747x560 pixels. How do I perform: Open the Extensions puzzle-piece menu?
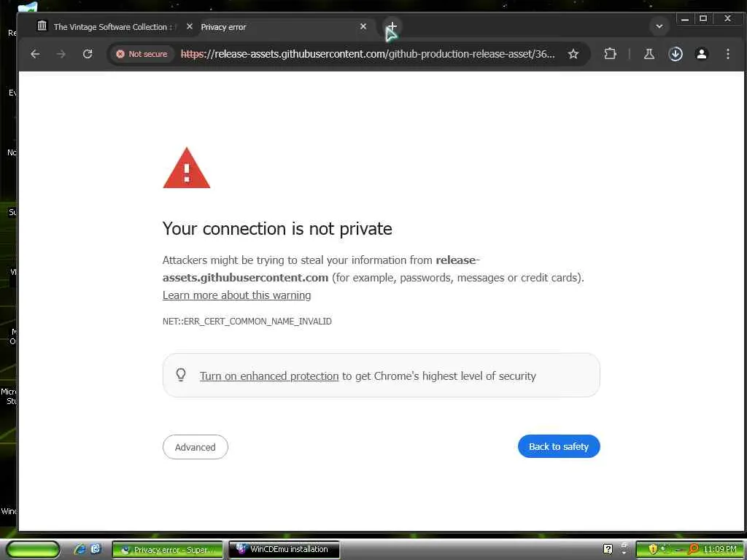610,54
